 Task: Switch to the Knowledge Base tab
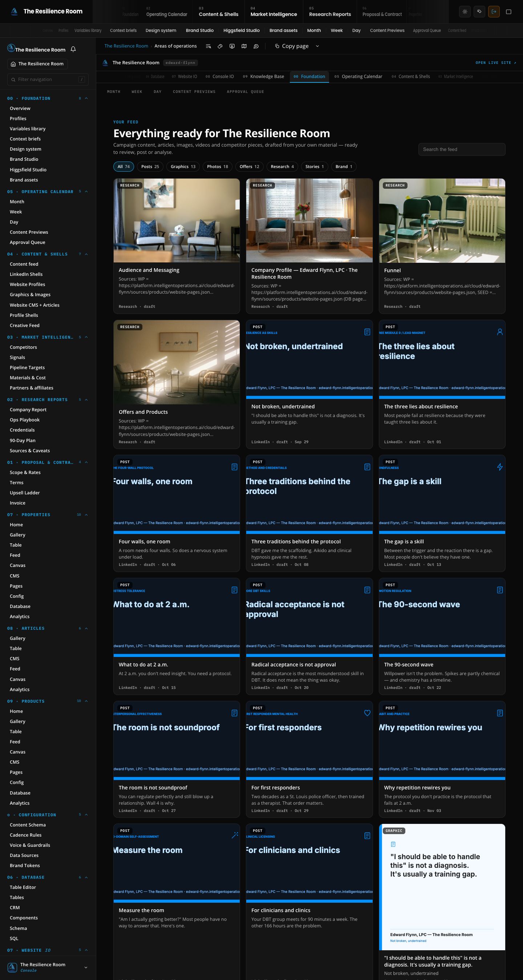(263, 77)
